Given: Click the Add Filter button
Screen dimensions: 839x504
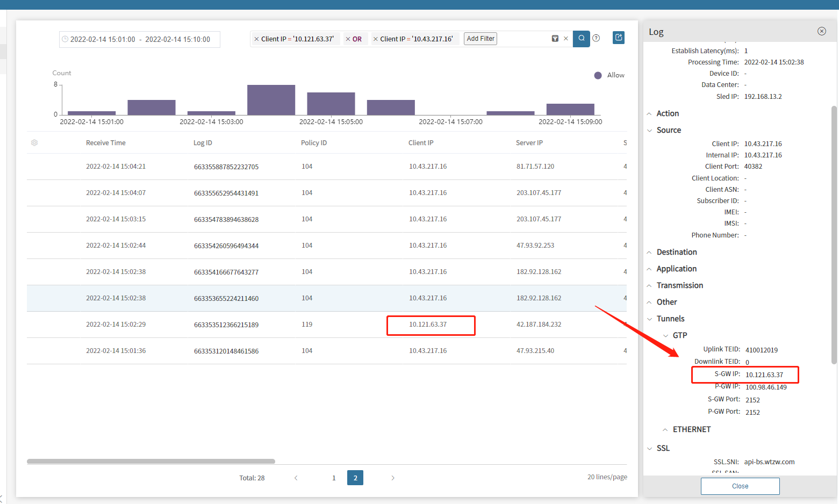Looking at the screenshot, I should click(481, 39).
